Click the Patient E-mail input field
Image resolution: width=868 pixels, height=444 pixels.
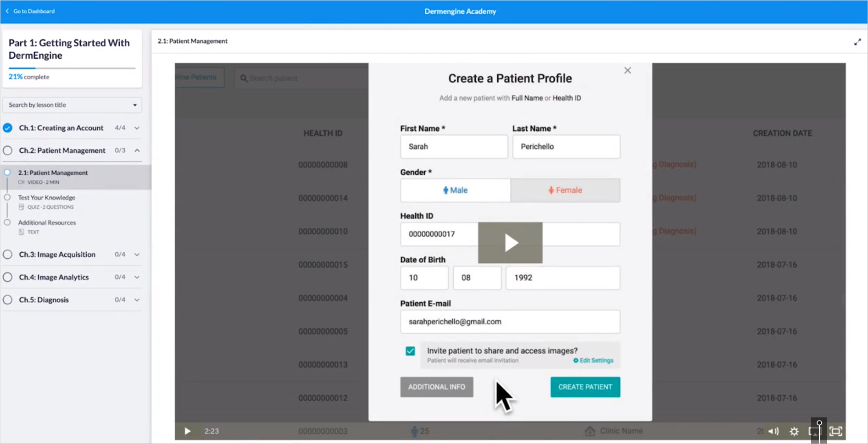point(510,322)
